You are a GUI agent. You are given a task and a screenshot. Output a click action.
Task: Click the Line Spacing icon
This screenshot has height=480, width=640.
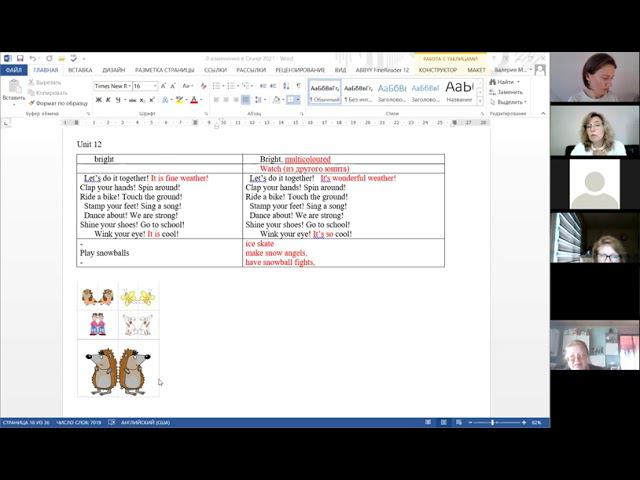[x=258, y=100]
